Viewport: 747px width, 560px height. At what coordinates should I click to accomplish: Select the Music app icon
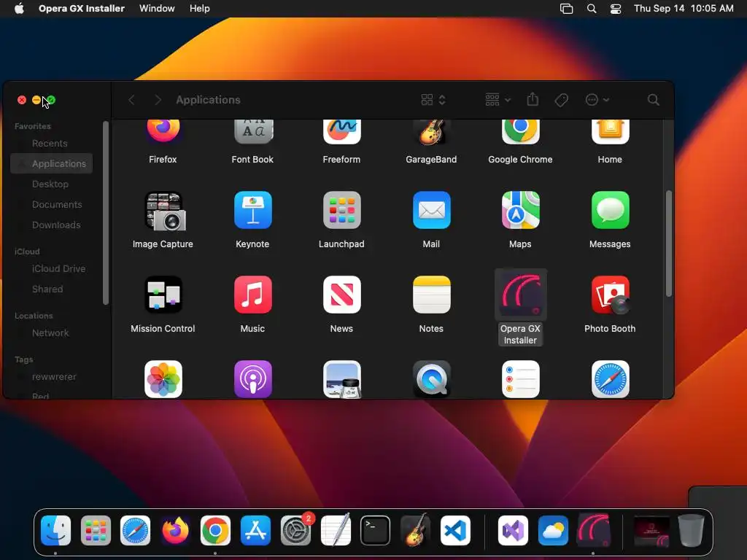coord(253,295)
